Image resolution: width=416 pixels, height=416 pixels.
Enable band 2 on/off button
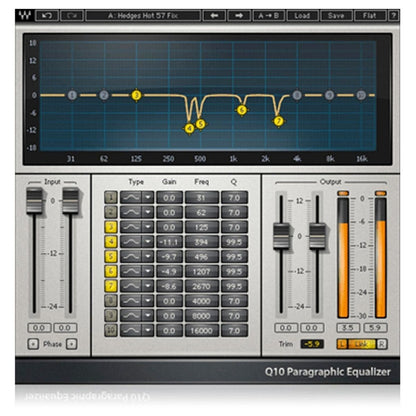tap(111, 212)
